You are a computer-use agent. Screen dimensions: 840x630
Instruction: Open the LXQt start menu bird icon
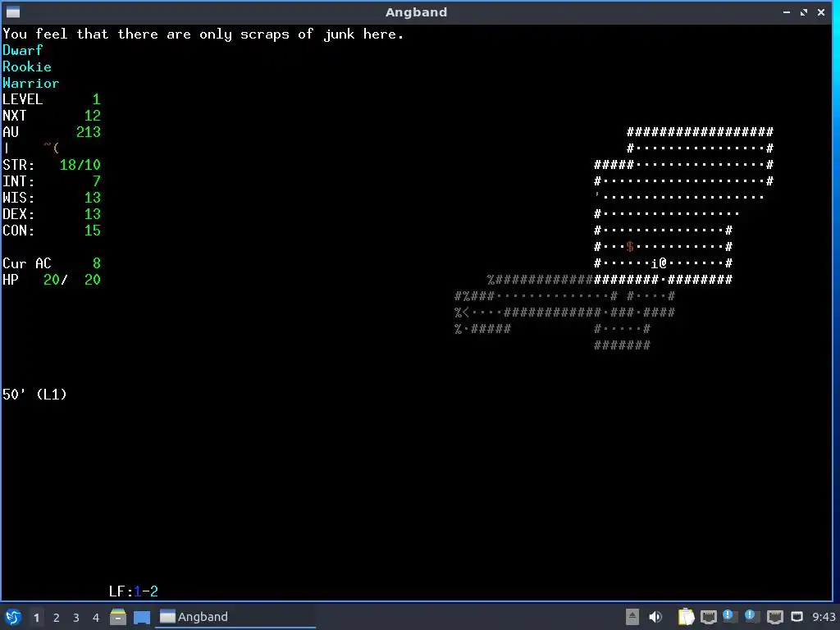tap(13, 617)
